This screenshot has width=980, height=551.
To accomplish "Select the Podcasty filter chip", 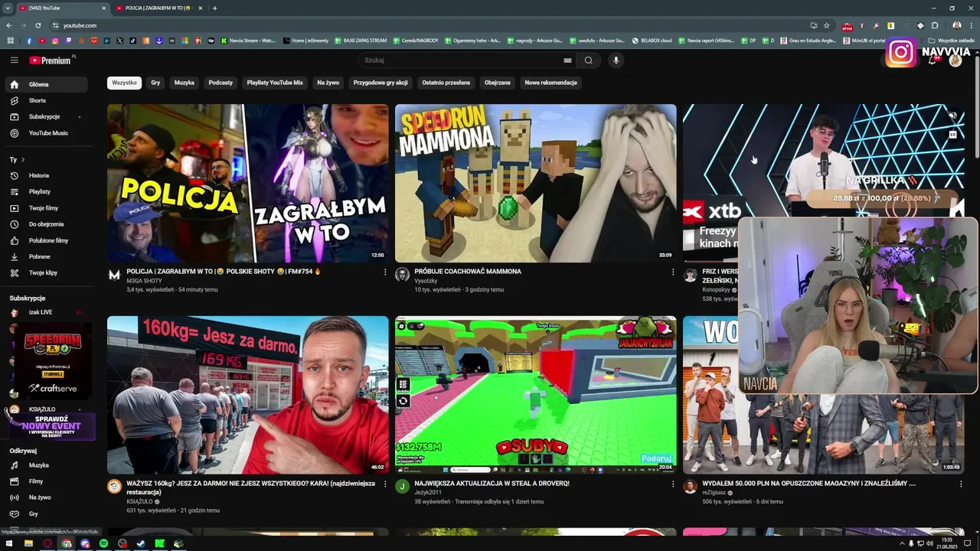I will (x=220, y=83).
